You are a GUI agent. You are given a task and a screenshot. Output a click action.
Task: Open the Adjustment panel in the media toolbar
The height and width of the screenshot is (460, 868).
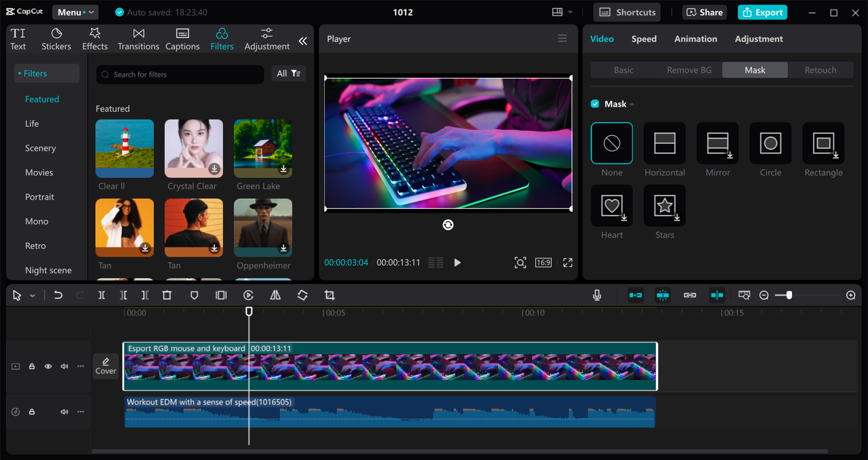coord(267,39)
